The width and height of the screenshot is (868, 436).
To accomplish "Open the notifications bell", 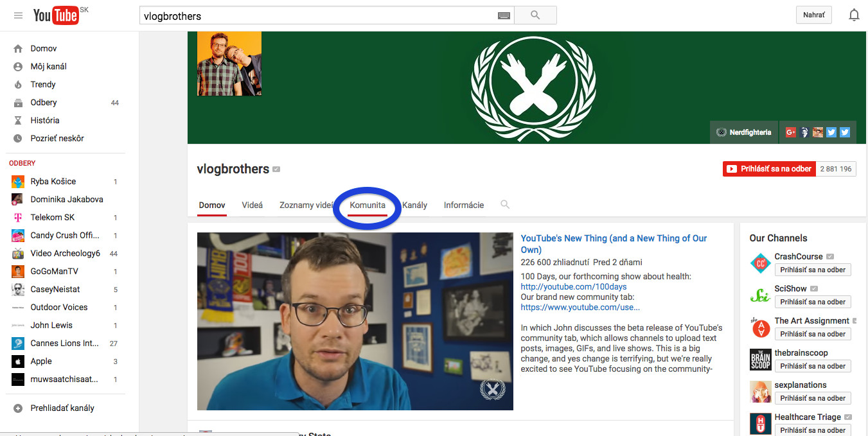I will (x=854, y=15).
